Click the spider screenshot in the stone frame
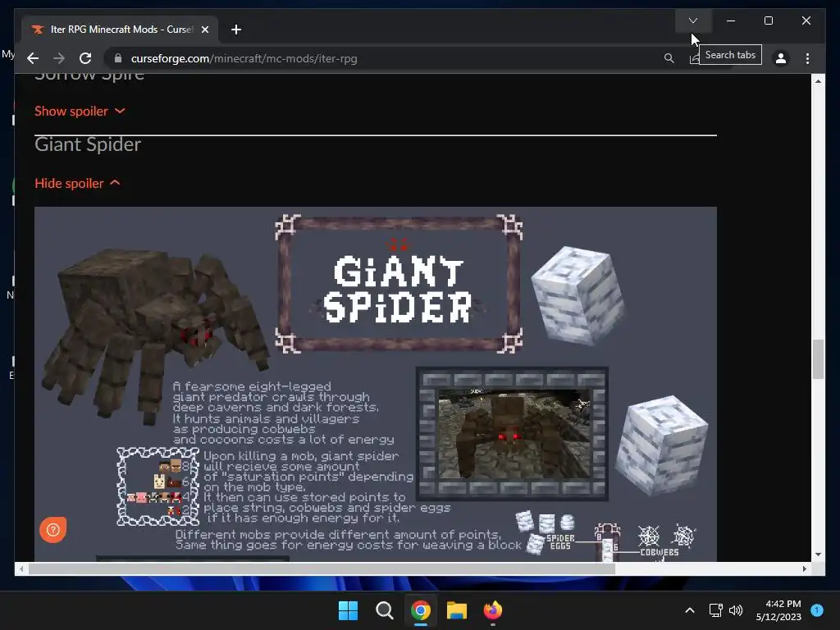The image size is (840, 630). tap(512, 433)
